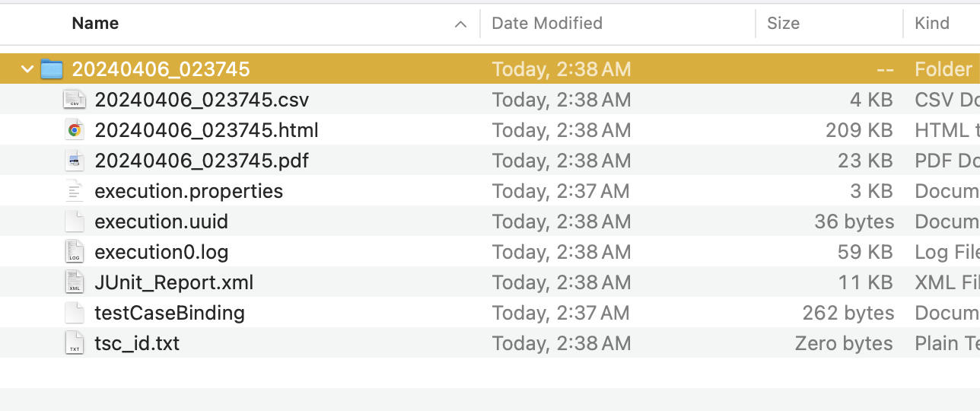Click the Chrome icon of the HTML file

(74, 130)
